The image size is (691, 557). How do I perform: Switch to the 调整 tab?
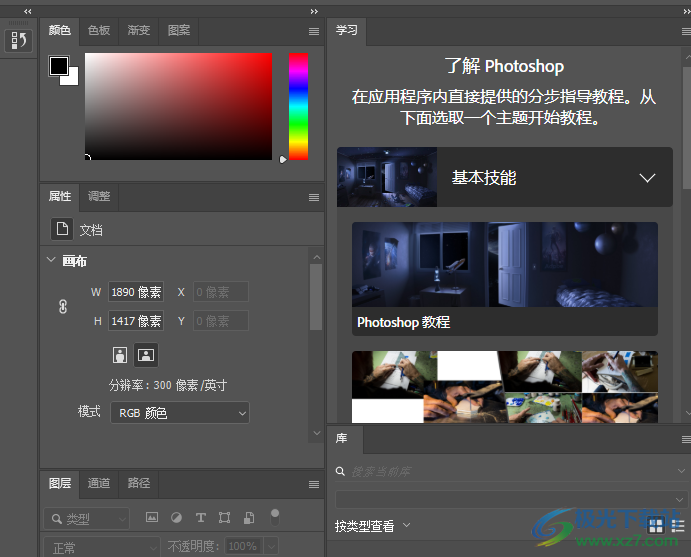click(99, 197)
